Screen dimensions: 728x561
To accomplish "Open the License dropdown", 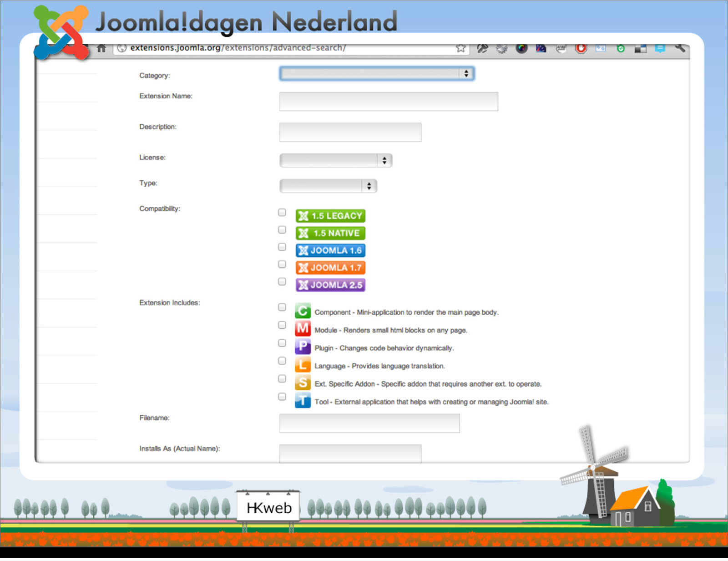I will (x=336, y=160).
